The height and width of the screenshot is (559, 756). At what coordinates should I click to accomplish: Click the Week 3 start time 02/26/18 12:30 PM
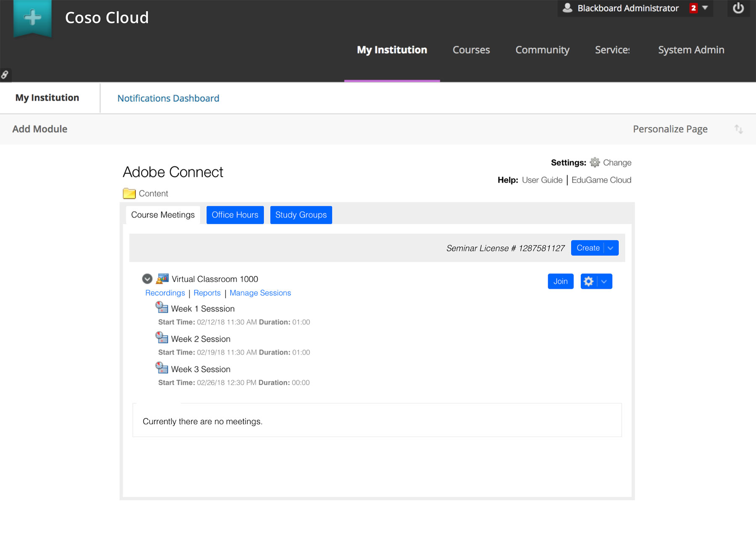[226, 383]
